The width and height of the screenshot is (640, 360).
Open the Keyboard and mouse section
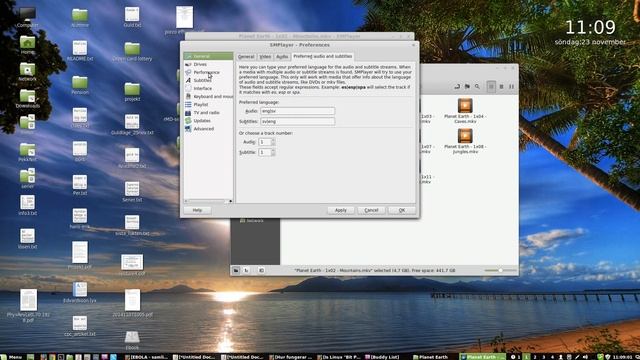208,97
